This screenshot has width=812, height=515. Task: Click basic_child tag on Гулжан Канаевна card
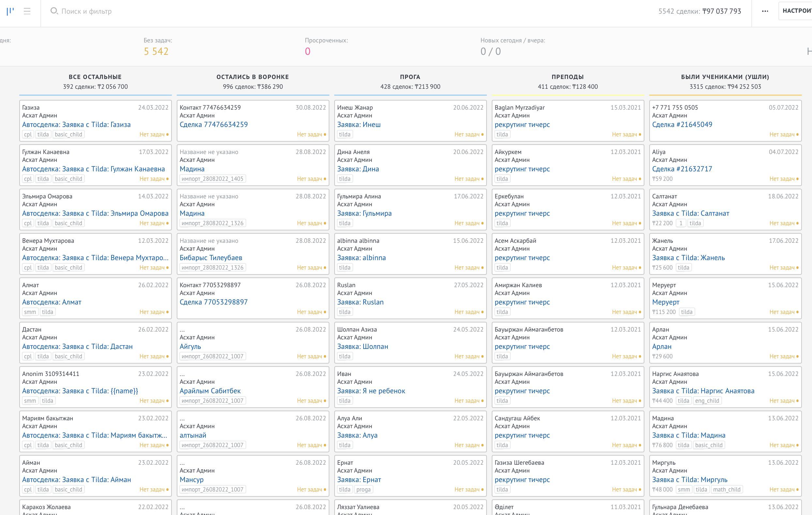(68, 179)
